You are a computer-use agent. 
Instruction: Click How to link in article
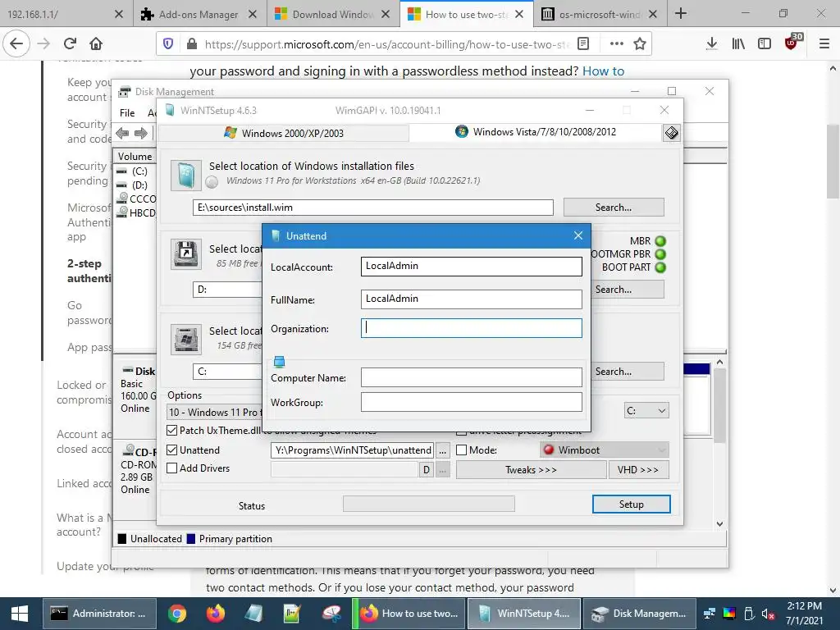click(x=603, y=71)
